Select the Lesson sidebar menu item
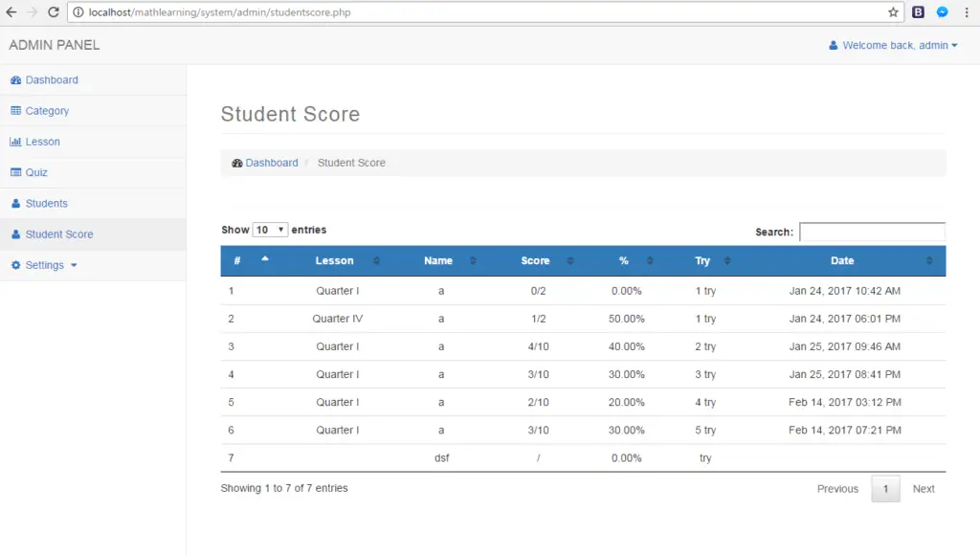Viewport: 980px width, 555px height. pos(44,142)
